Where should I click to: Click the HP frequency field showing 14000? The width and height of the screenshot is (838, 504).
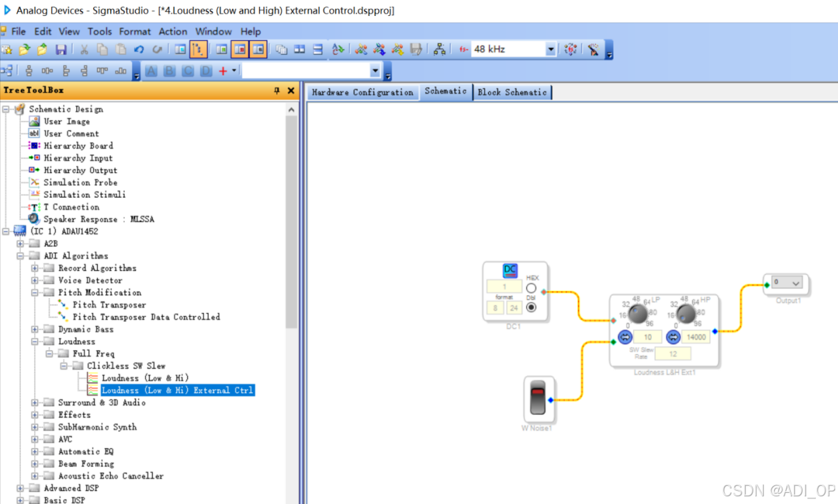tap(696, 337)
